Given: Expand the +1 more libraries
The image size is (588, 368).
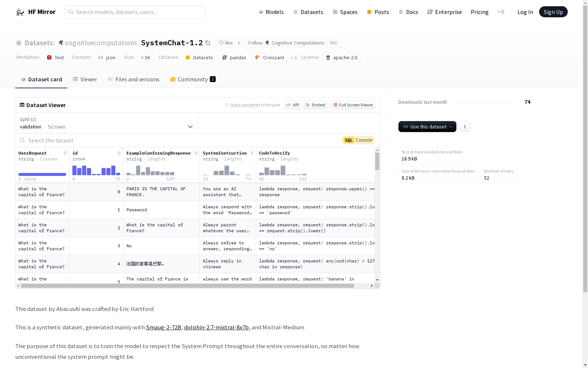Looking at the screenshot, I should click(294, 57).
